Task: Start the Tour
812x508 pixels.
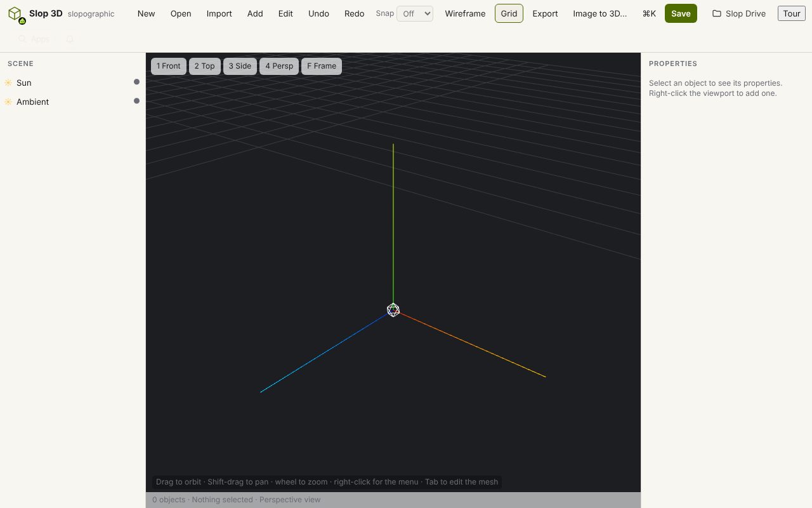Action: (791, 13)
